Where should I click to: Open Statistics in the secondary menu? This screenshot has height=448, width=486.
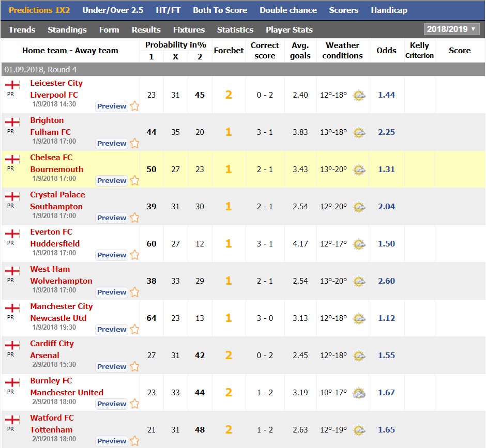[x=235, y=30]
